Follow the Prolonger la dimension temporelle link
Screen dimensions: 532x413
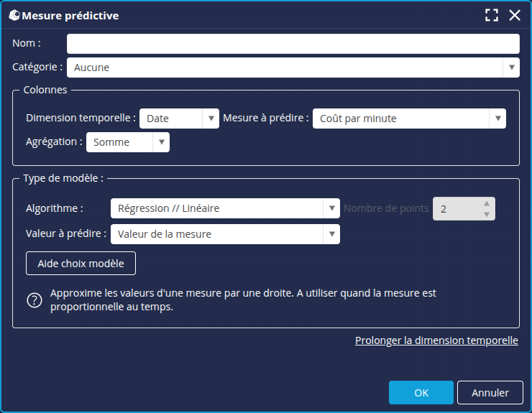coord(436,340)
